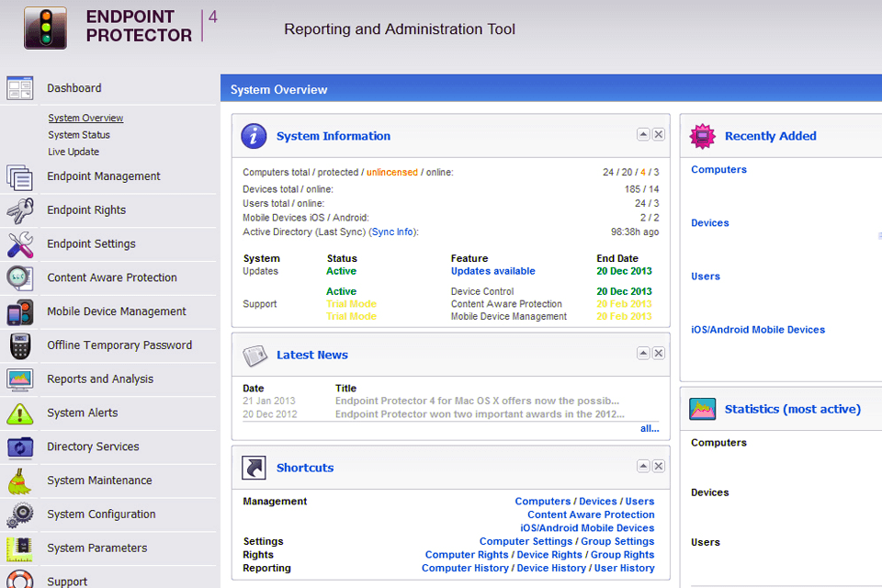Select System Status submenu item
This screenshot has height=588, width=882.
click(x=79, y=135)
